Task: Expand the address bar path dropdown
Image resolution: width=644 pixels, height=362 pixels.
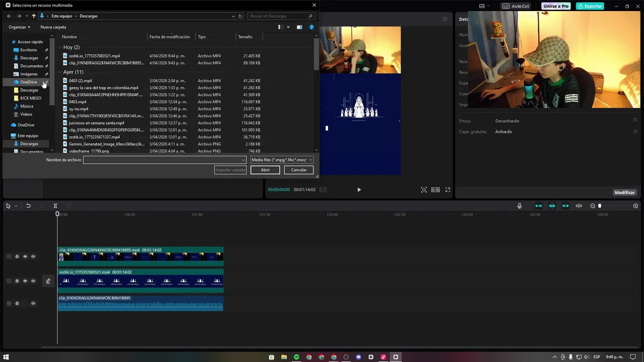Action: pyautogui.click(x=233, y=16)
